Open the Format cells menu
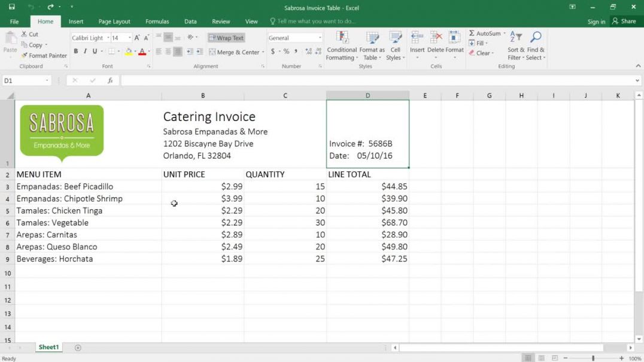Viewport: 644px width, 362px height. pos(454,44)
